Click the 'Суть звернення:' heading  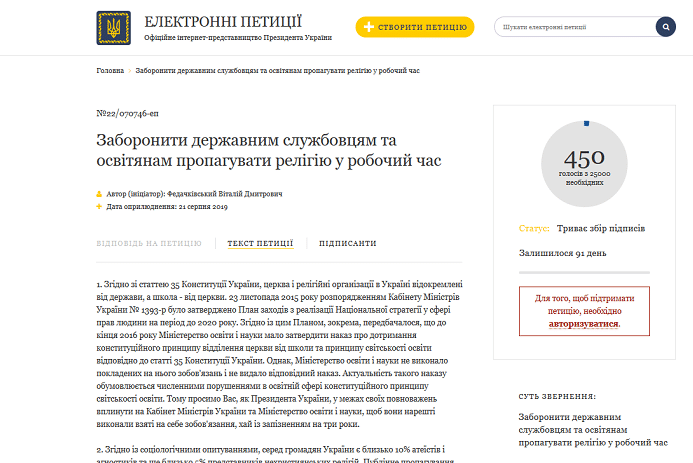coord(557,396)
